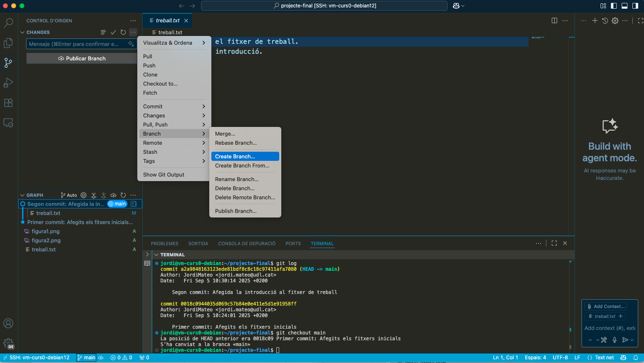Click the view-as-list icon in Changes header
Viewport: 644px width, 363px height.
103,32
